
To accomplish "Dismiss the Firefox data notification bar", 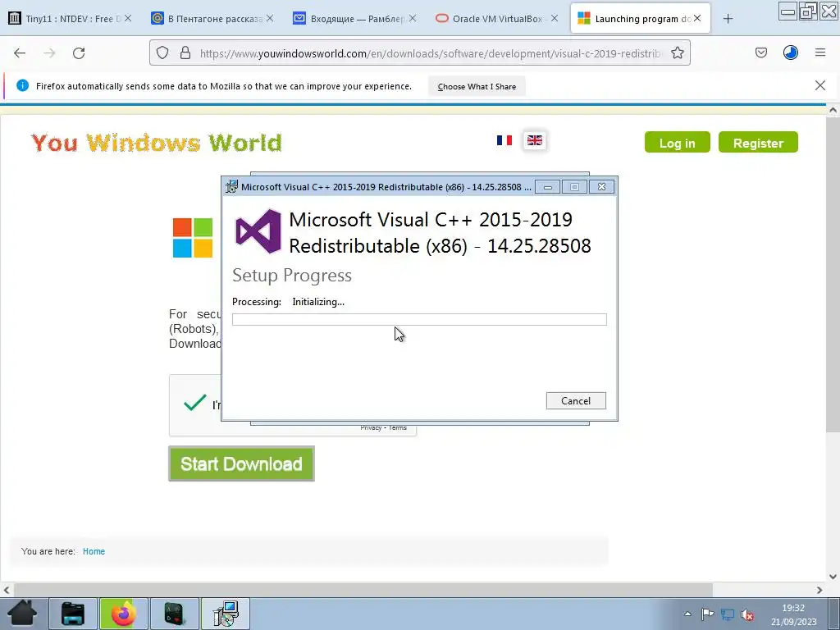I will pos(819,85).
